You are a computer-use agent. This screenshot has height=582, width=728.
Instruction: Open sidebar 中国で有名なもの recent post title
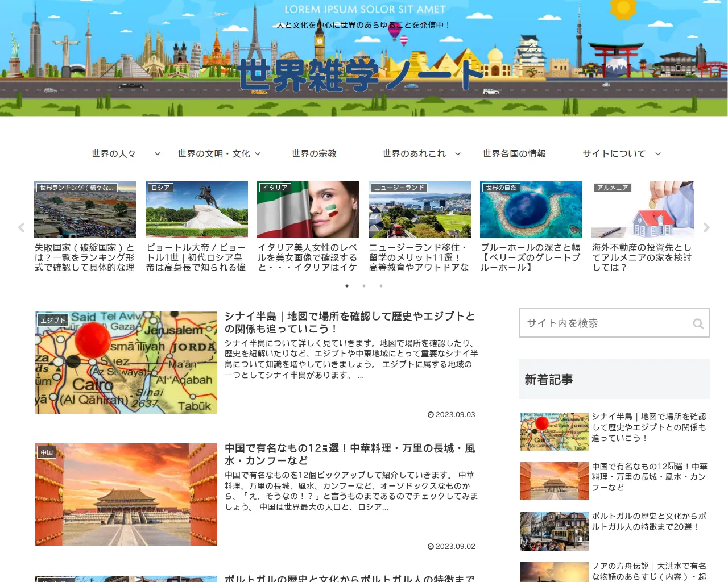tap(649, 477)
